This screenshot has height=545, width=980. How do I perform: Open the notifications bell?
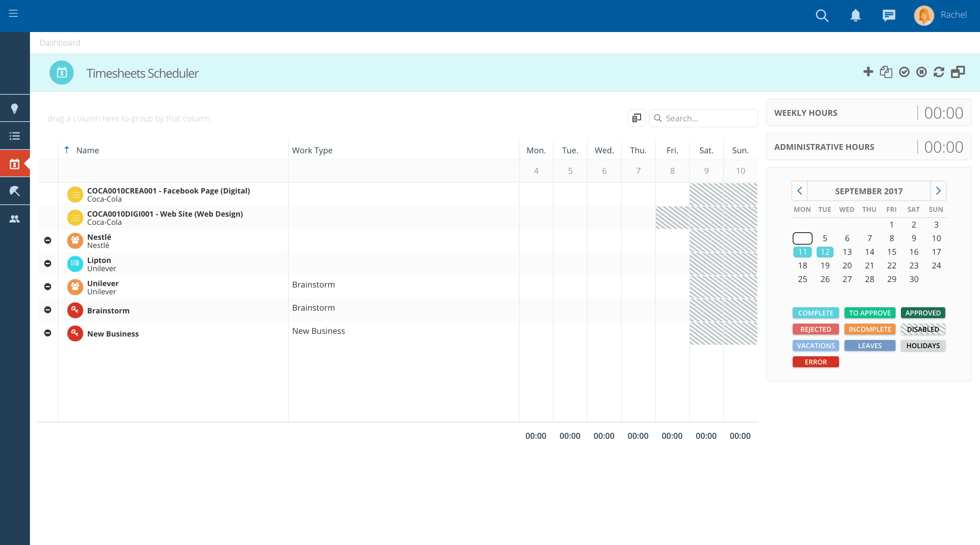click(856, 15)
